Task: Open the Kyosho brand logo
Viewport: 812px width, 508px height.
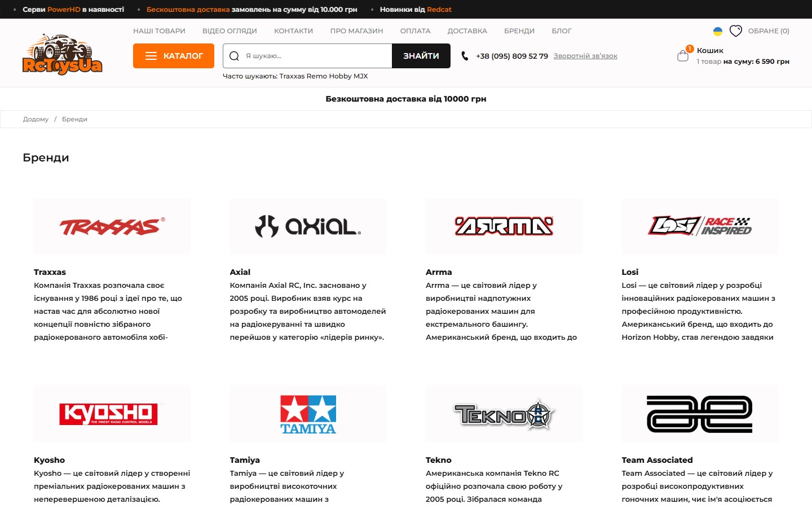Action: [112, 414]
